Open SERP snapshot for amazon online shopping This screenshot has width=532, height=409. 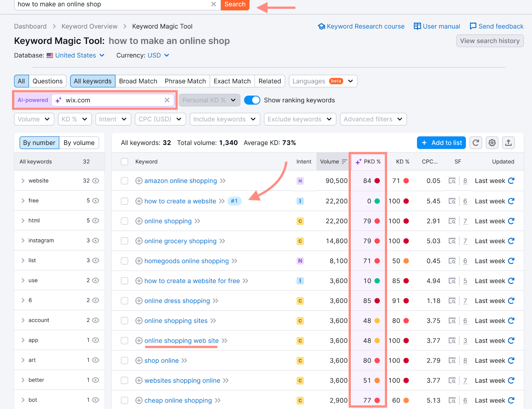[x=452, y=181]
